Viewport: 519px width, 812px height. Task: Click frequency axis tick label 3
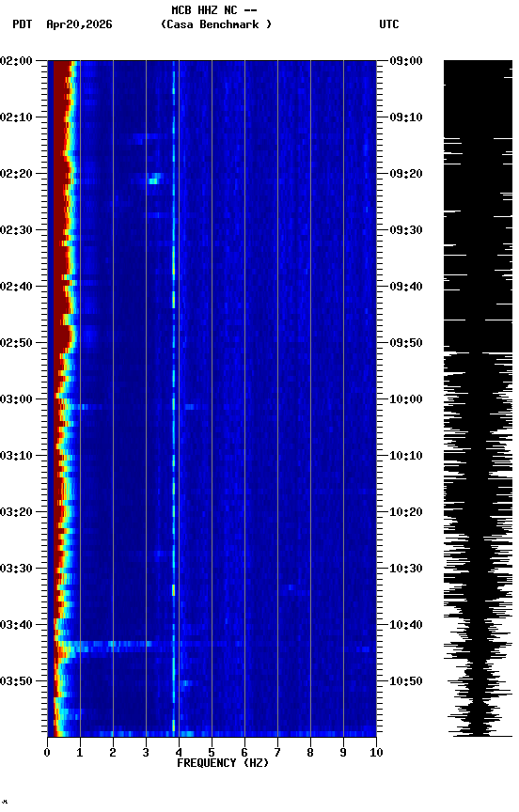pos(146,753)
